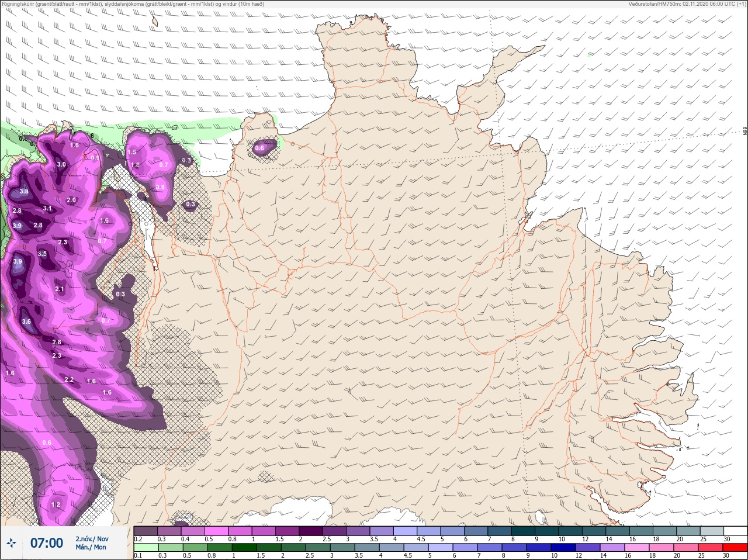Select top-row legend swatch between 0.2 and 0.3
The width and height of the screenshot is (748, 560).
[x=146, y=531]
